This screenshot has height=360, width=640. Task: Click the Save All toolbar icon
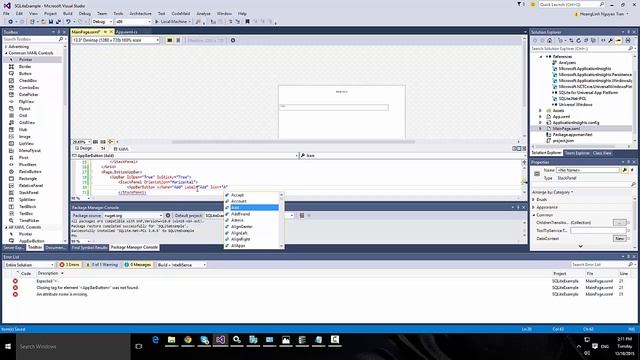(x=58, y=22)
